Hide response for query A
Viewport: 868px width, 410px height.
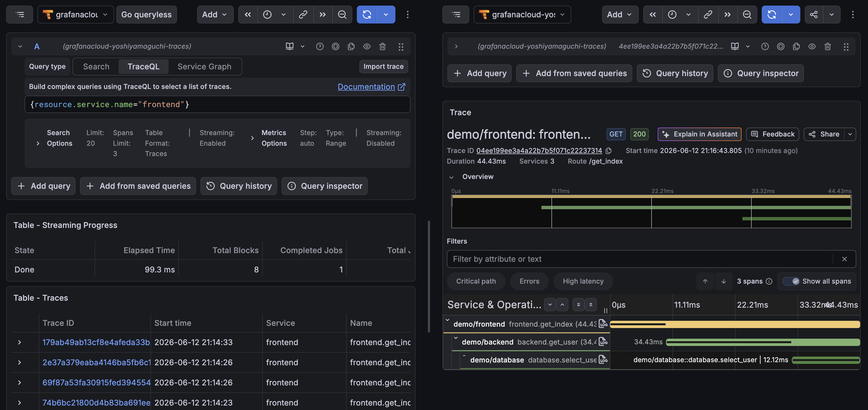[367, 46]
